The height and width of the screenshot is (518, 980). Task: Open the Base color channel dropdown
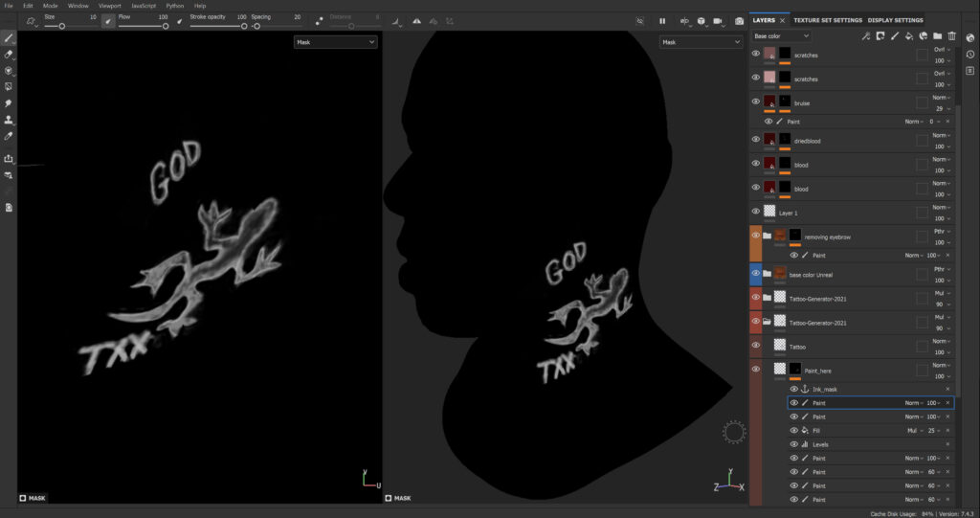(x=781, y=36)
